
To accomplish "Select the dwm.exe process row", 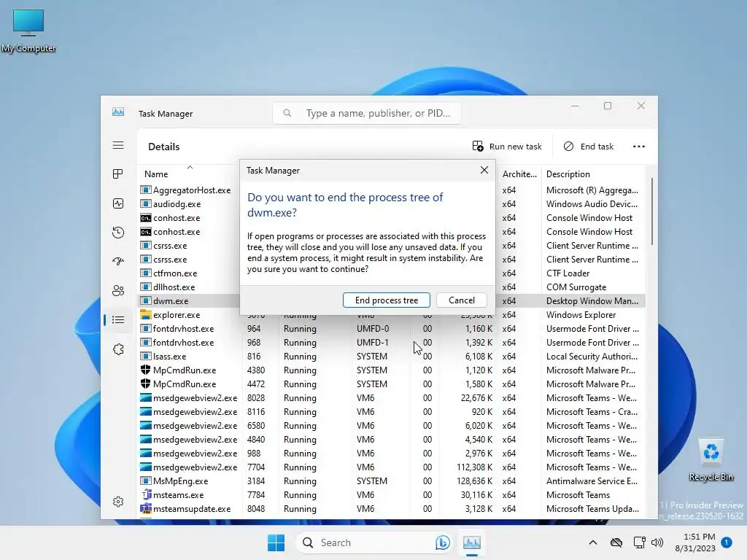I will (392, 301).
